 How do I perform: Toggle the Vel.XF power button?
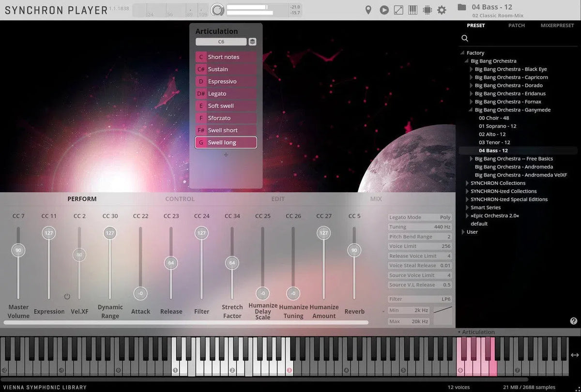pos(67,297)
